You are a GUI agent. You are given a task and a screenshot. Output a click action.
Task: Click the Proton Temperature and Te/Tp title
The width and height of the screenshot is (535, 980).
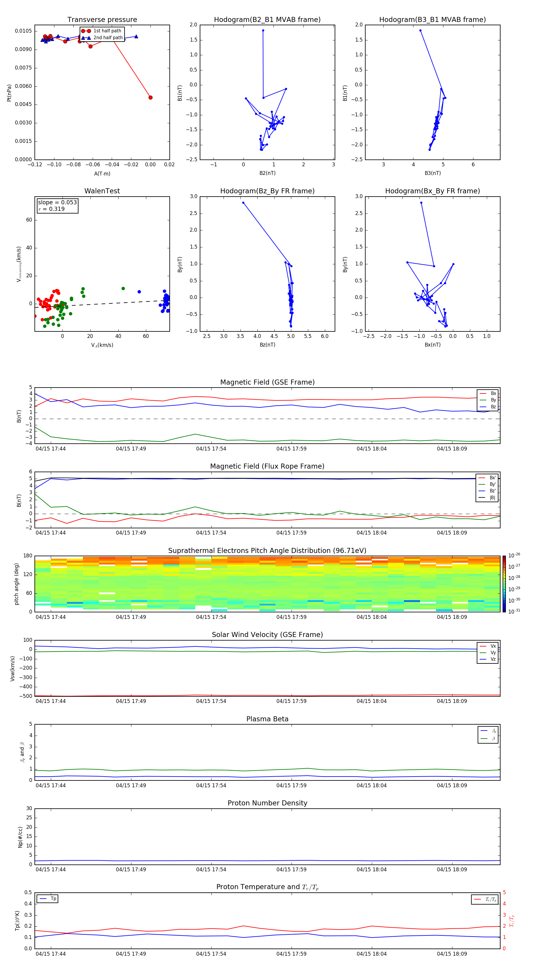[267, 887]
